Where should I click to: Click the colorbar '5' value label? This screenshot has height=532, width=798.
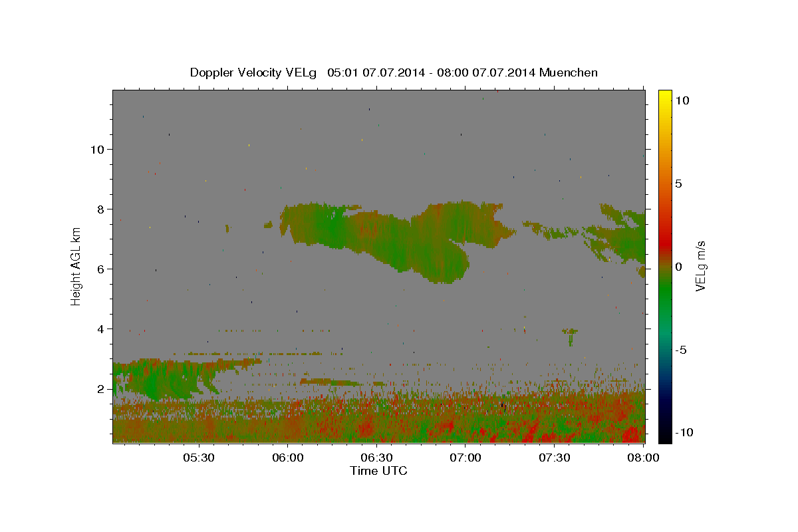point(678,184)
